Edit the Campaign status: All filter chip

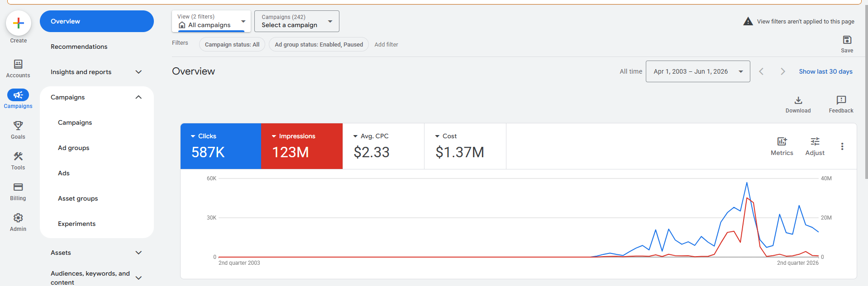coord(232,44)
